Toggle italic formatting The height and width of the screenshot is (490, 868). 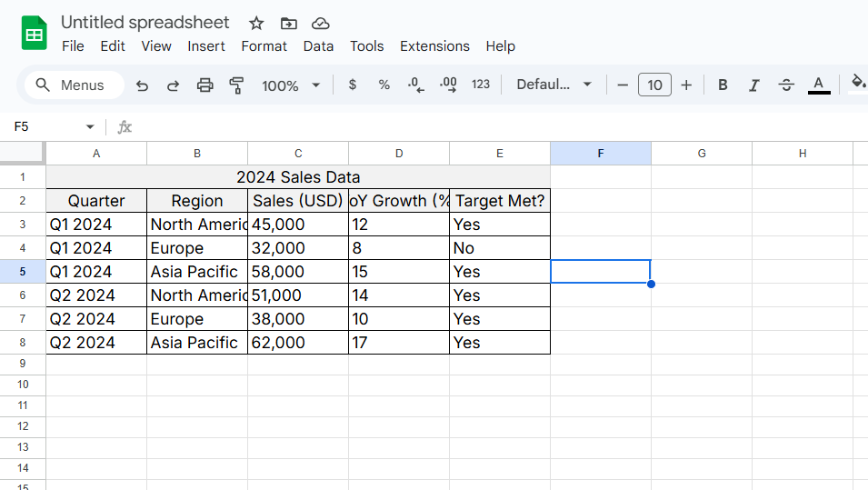click(753, 85)
